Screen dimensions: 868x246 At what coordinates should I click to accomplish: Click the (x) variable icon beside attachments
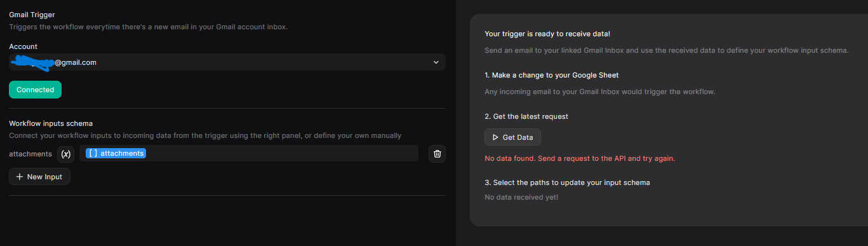[x=66, y=153]
